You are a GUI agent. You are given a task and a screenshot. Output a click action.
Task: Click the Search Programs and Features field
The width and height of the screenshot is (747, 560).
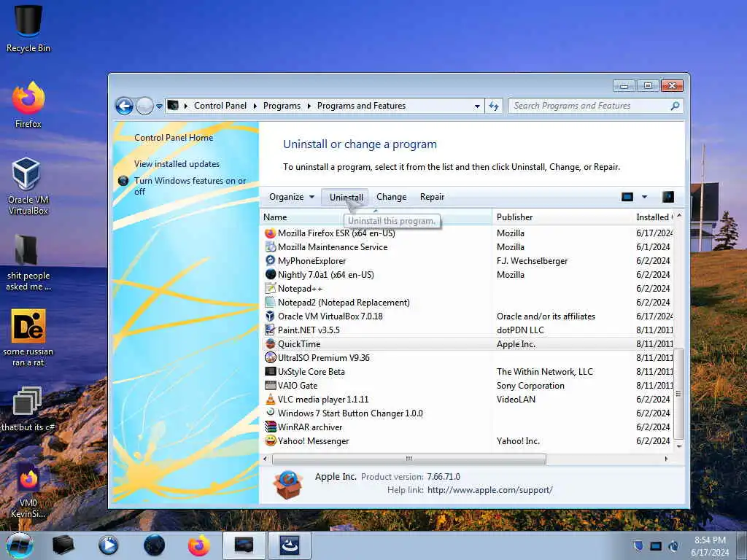coord(591,106)
